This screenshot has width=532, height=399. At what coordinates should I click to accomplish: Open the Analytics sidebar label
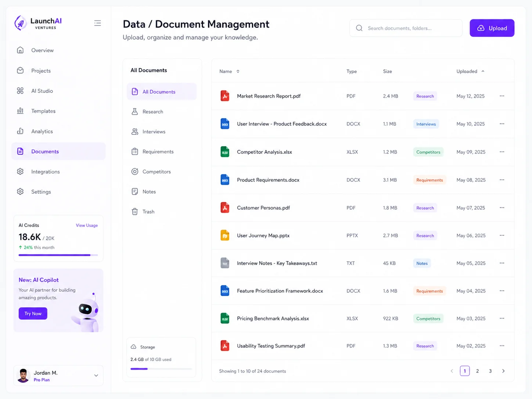42,131
